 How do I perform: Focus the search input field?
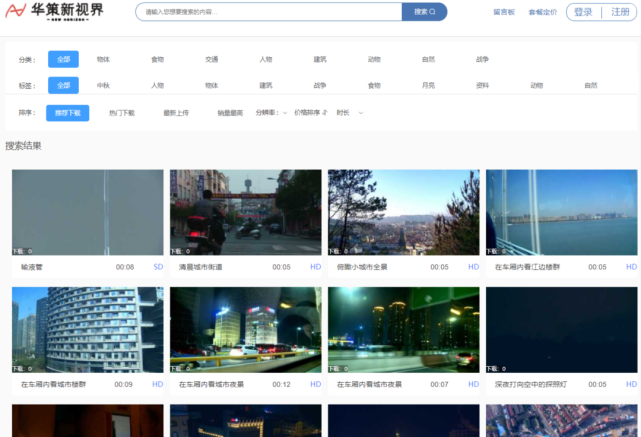click(x=269, y=12)
